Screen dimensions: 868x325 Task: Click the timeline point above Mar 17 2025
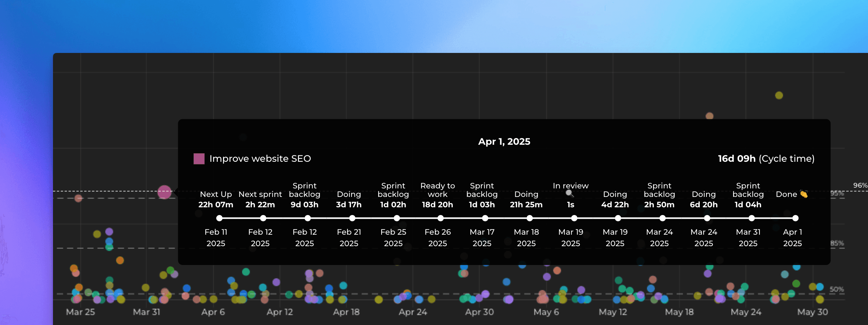(485, 218)
